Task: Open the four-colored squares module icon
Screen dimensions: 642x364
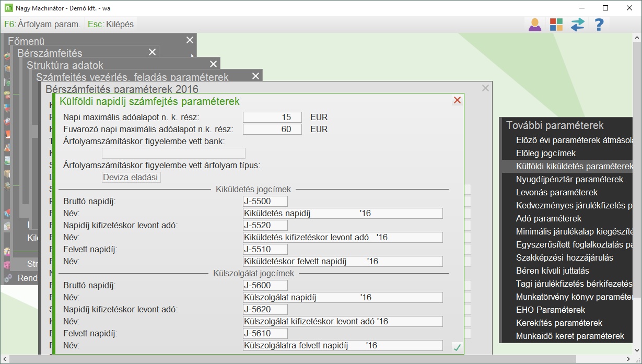Action: click(556, 25)
